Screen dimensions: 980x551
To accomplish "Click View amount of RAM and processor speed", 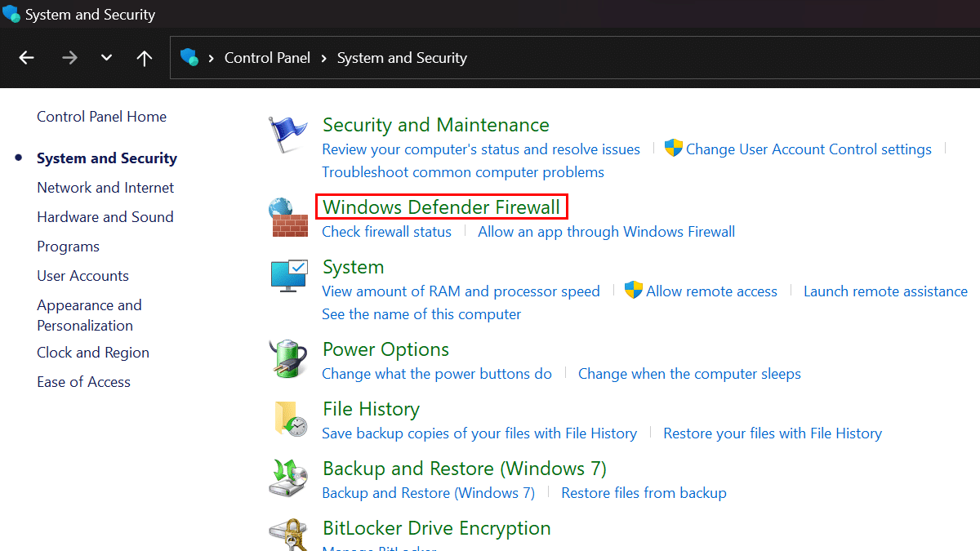I will point(461,291).
